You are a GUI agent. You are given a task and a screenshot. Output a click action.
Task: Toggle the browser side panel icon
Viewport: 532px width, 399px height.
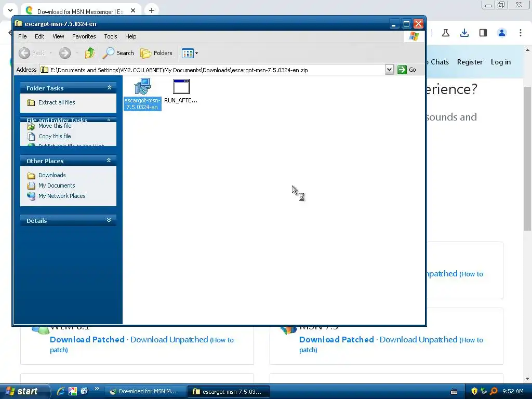click(483, 33)
